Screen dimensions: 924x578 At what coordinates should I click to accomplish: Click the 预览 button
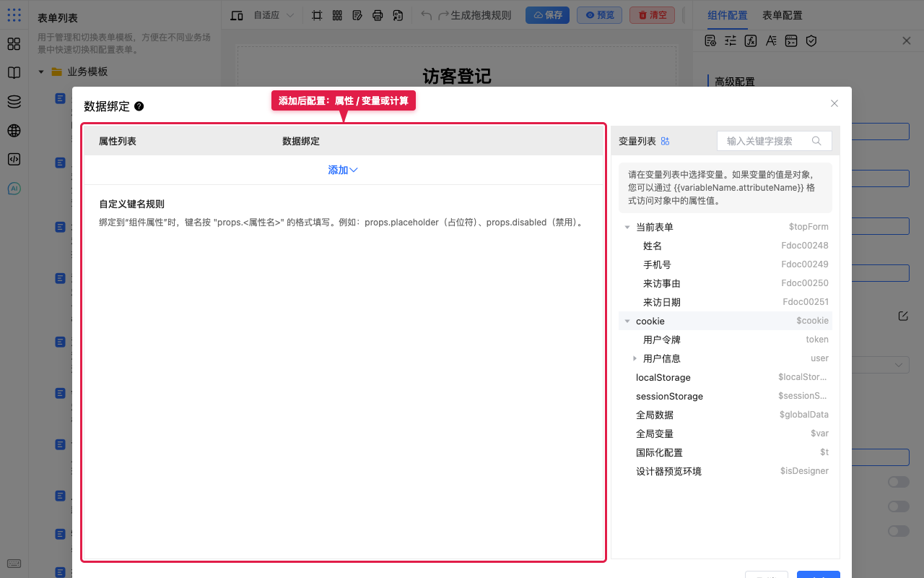tap(599, 15)
